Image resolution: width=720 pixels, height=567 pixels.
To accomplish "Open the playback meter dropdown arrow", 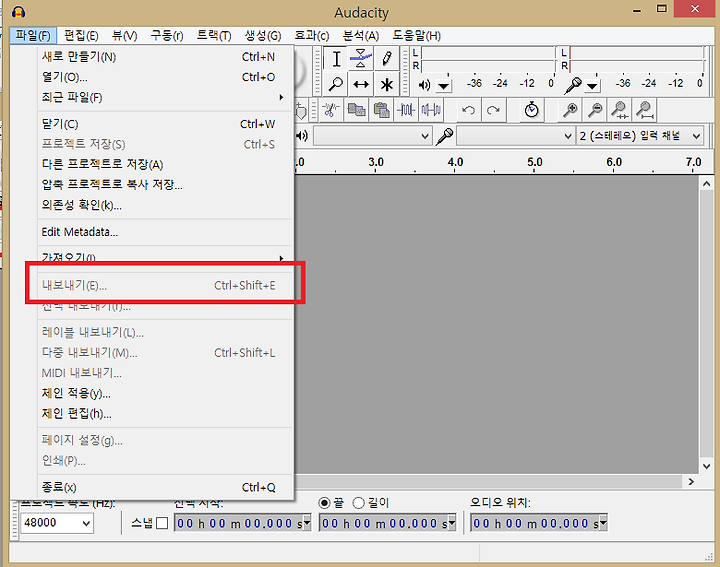I will coord(444,86).
